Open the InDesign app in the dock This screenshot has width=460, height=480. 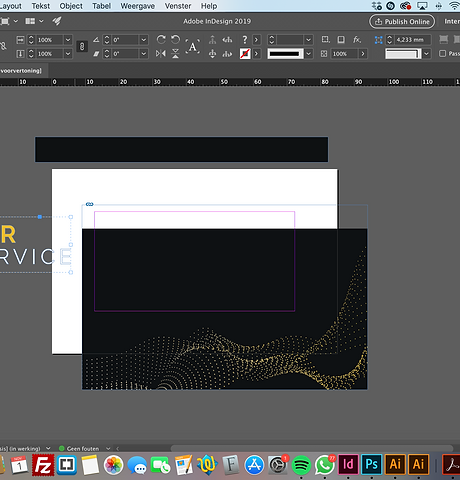click(348, 464)
